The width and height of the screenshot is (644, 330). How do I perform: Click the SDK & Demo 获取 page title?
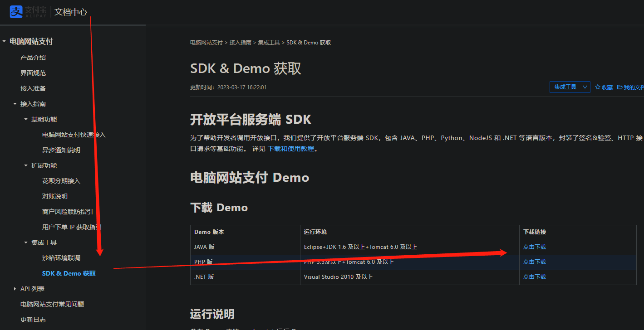[x=246, y=68]
